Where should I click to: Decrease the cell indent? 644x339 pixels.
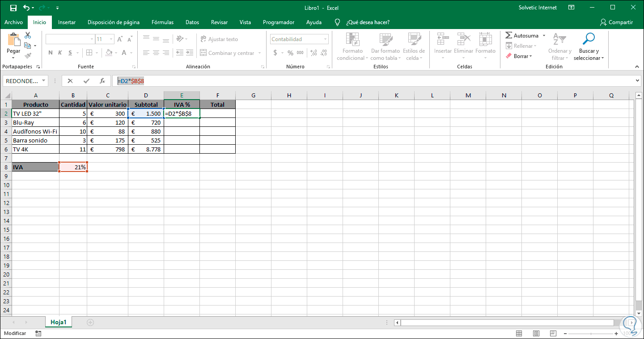[179, 53]
